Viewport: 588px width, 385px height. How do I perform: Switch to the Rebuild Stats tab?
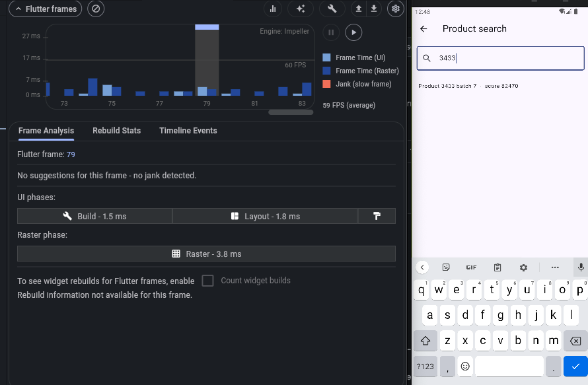coord(117,131)
